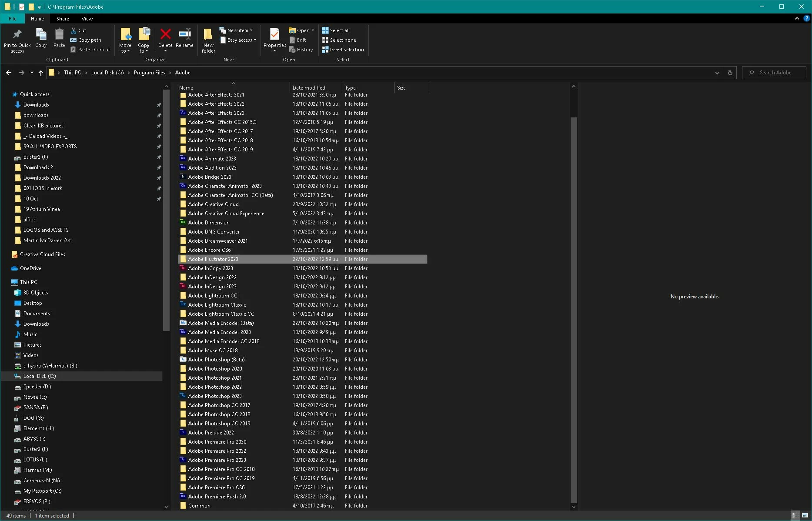Image resolution: width=812 pixels, height=521 pixels.
Task: Select Creative Cloud Files in sidebar
Action: pyautogui.click(x=42, y=254)
